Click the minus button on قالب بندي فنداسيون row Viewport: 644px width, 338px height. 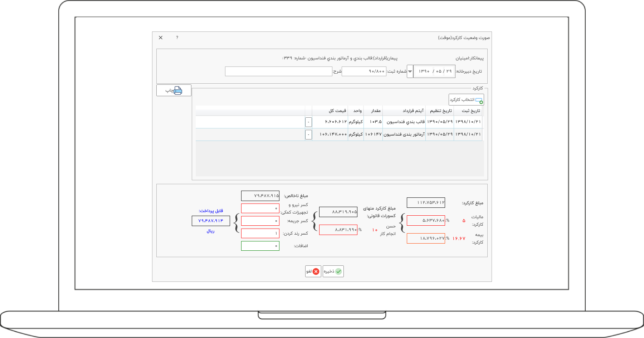click(x=308, y=122)
